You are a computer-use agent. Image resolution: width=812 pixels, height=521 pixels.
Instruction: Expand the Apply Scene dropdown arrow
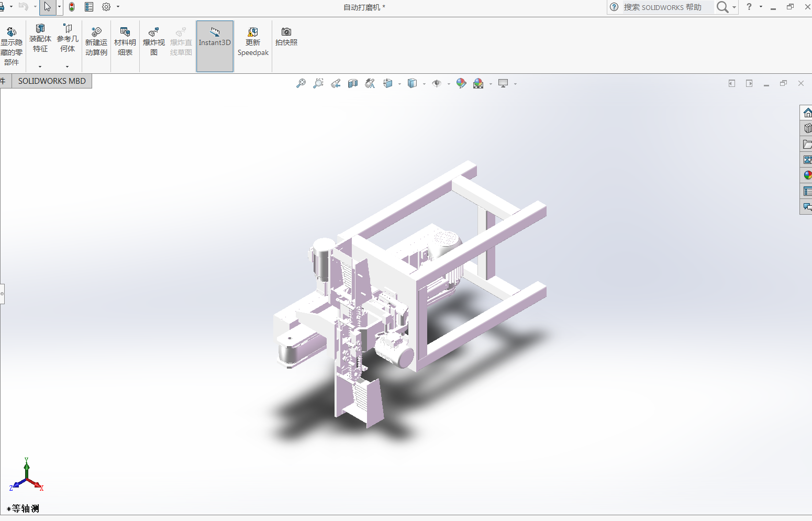coord(491,84)
